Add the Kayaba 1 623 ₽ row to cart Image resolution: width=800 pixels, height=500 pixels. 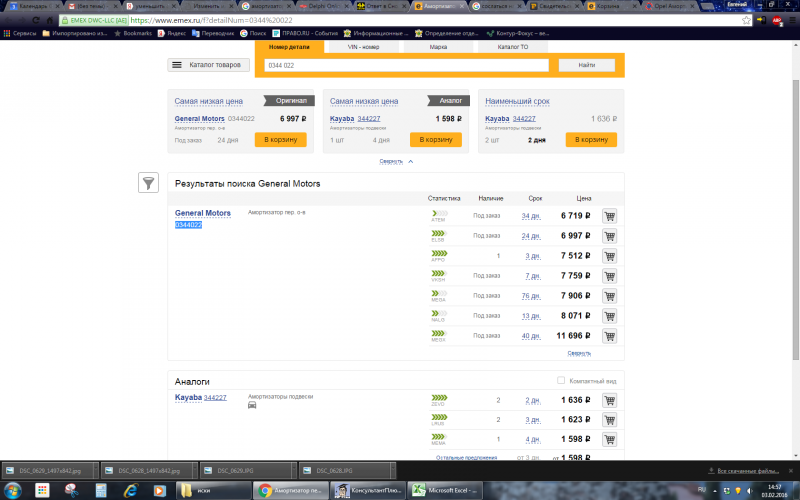pos(609,419)
